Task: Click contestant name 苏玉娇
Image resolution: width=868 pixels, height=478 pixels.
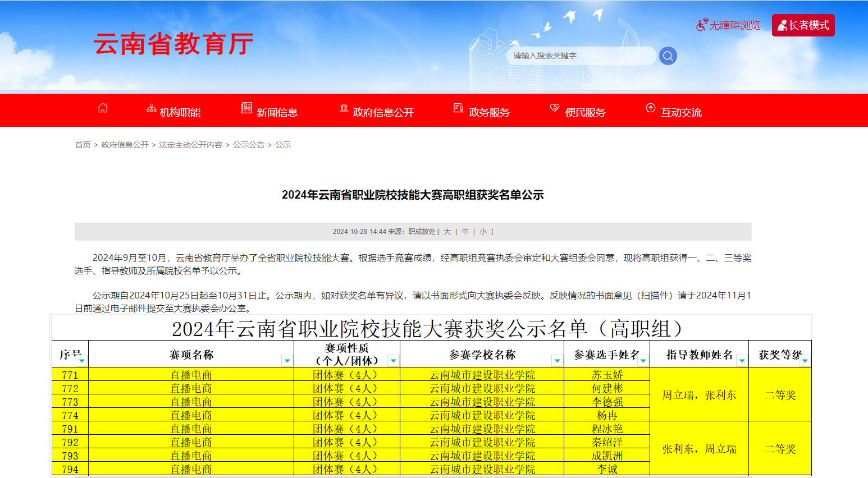Action: point(607,375)
